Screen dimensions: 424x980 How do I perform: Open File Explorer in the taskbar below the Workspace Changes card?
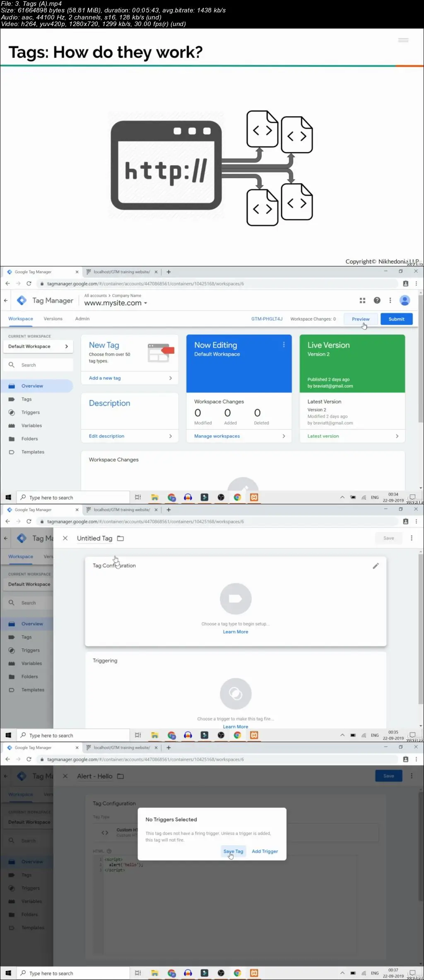[155, 497]
